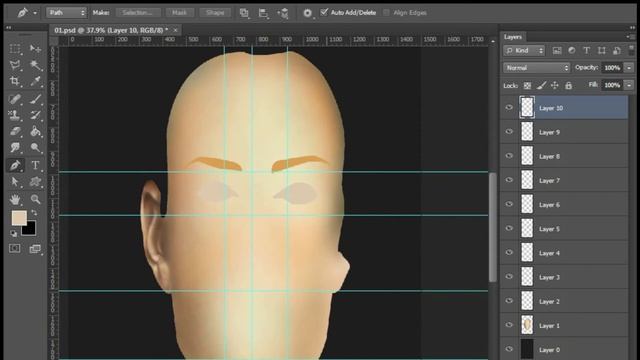The width and height of the screenshot is (640, 360).
Task: Open the Fill slider dropdown arrow
Action: [x=629, y=85]
